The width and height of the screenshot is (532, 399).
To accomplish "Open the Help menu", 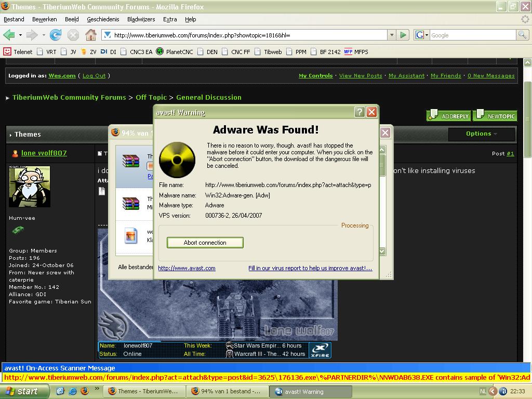I will point(191,19).
